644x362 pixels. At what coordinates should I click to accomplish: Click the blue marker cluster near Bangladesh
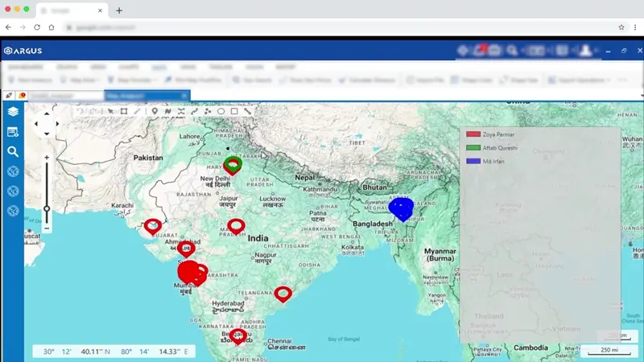pos(401,208)
